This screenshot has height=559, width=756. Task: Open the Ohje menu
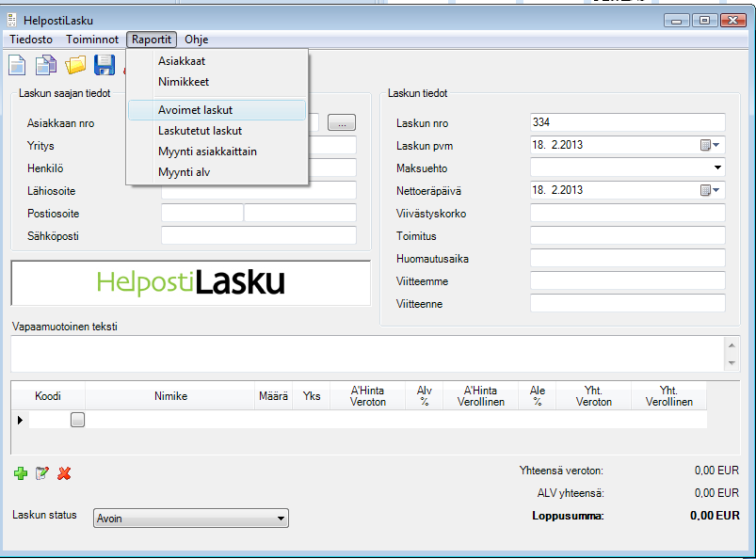196,40
